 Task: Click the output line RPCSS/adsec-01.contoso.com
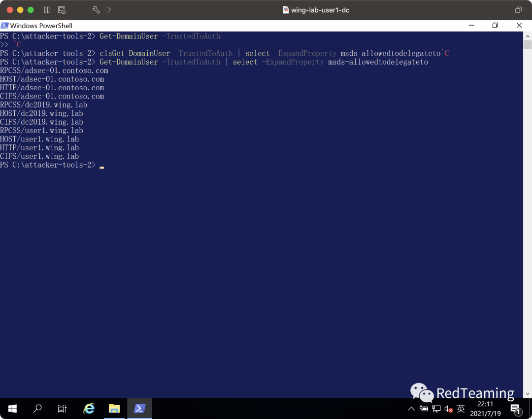[54, 70]
